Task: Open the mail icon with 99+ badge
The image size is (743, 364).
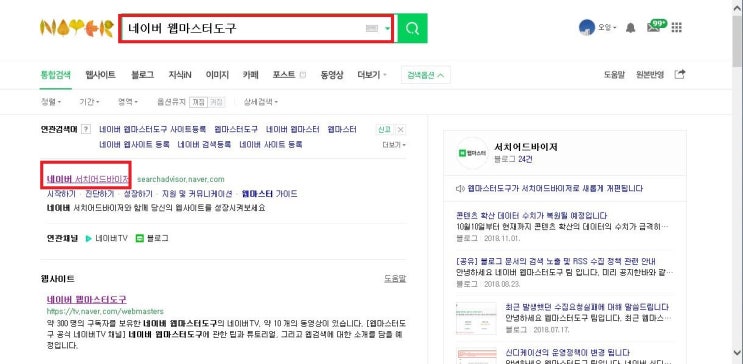Action: [x=656, y=27]
